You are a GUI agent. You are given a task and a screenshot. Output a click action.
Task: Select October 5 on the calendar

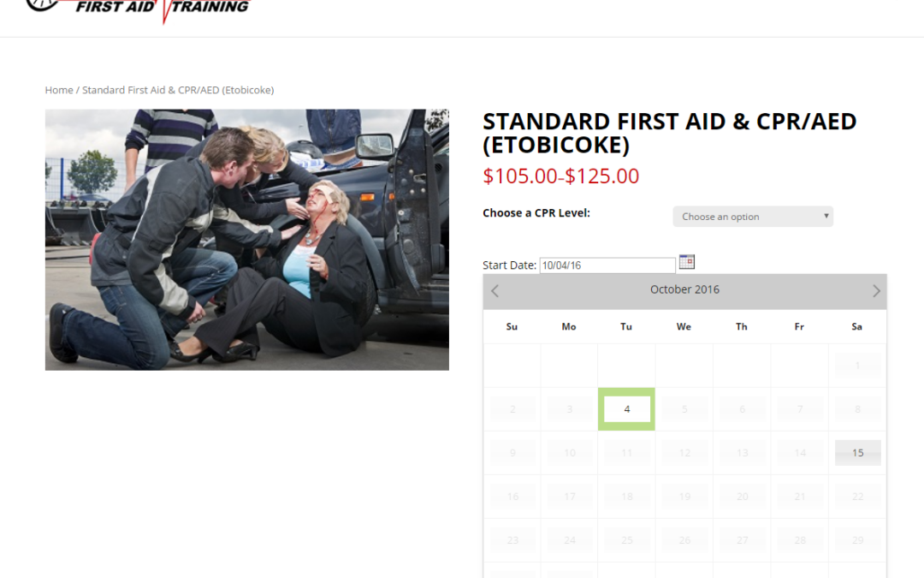tap(684, 409)
